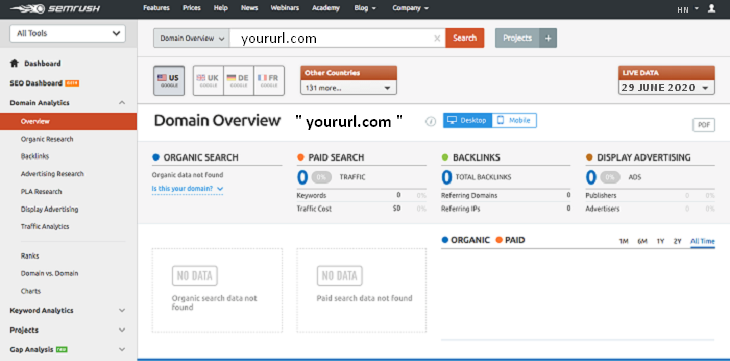Open the Help menu item
The width and height of the screenshot is (730, 361).
(x=221, y=8)
